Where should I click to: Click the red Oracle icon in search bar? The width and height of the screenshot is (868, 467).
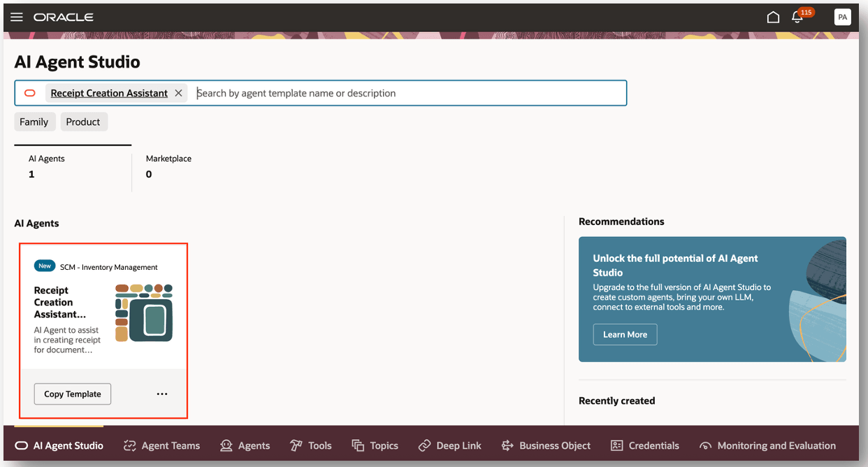click(x=30, y=93)
